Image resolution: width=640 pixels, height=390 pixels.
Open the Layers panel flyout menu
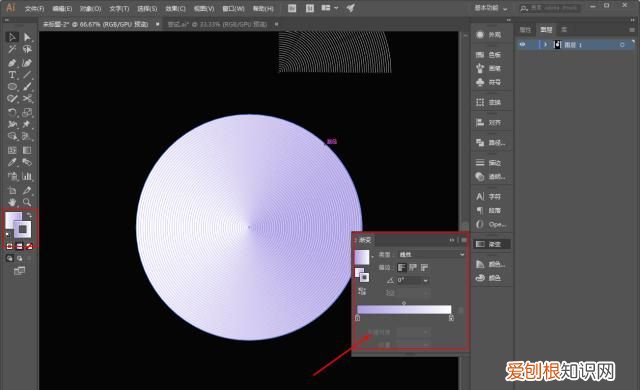point(632,30)
